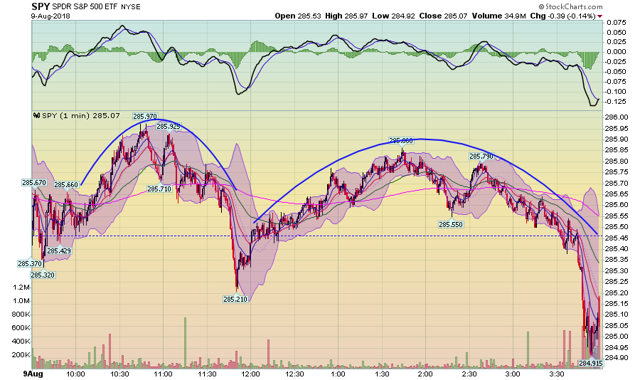Screen dimensions: 640x380
Task: Click the -0.050 MACD axis label
Action: [616, 71]
